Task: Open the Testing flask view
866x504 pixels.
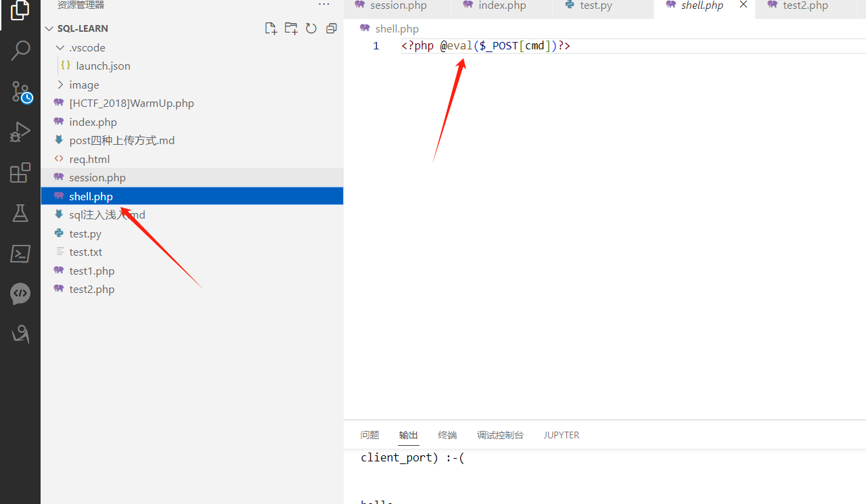Action: tap(20, 213)
